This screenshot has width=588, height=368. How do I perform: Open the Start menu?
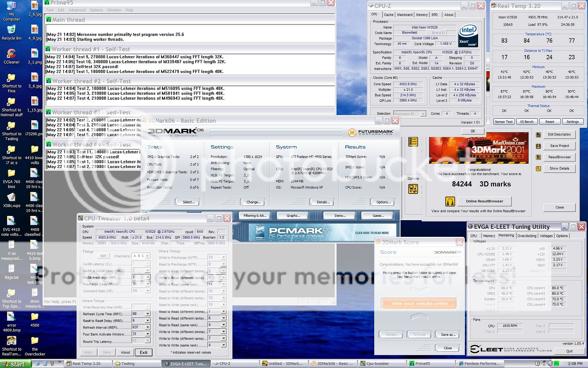point(16,364)
